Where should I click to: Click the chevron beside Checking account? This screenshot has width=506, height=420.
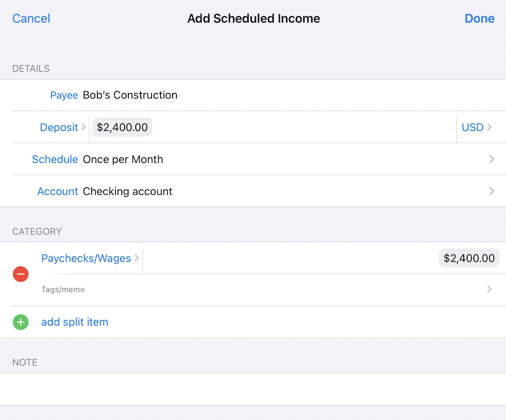[x=491, y=192]
